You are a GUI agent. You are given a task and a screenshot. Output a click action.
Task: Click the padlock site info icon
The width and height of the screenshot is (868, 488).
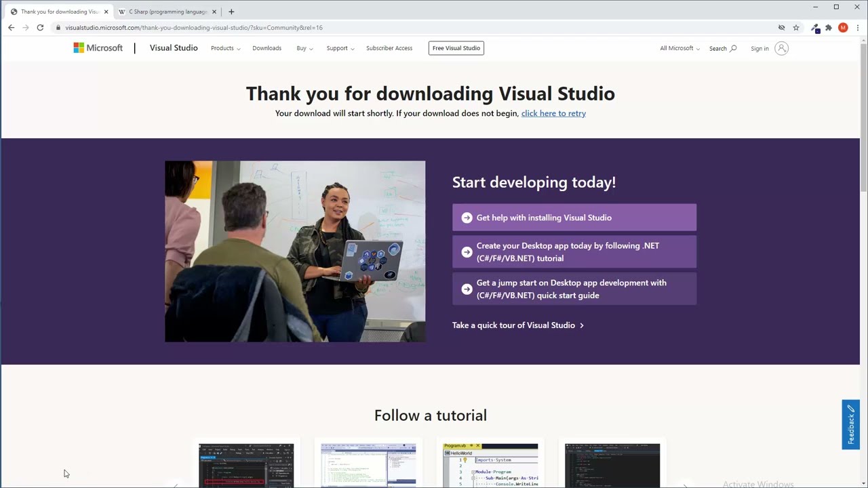58,28
